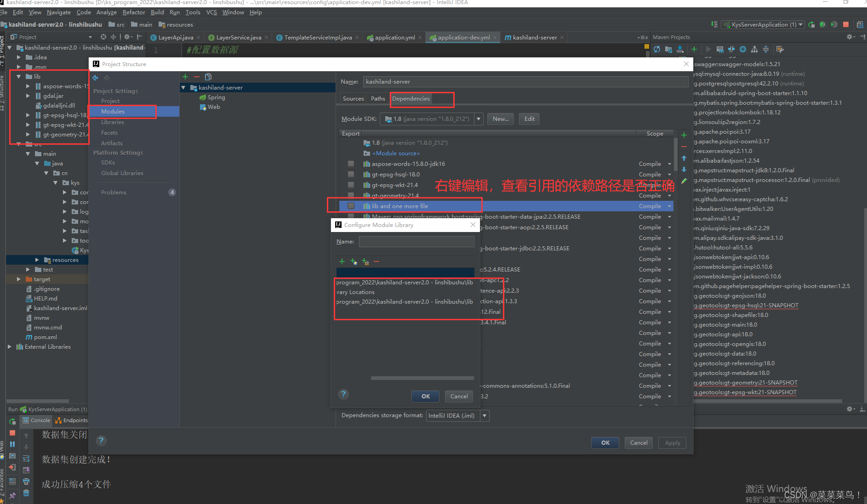Add dependency with green plus icon
Screen dimensions: 867x504
[x=684, y=135]
